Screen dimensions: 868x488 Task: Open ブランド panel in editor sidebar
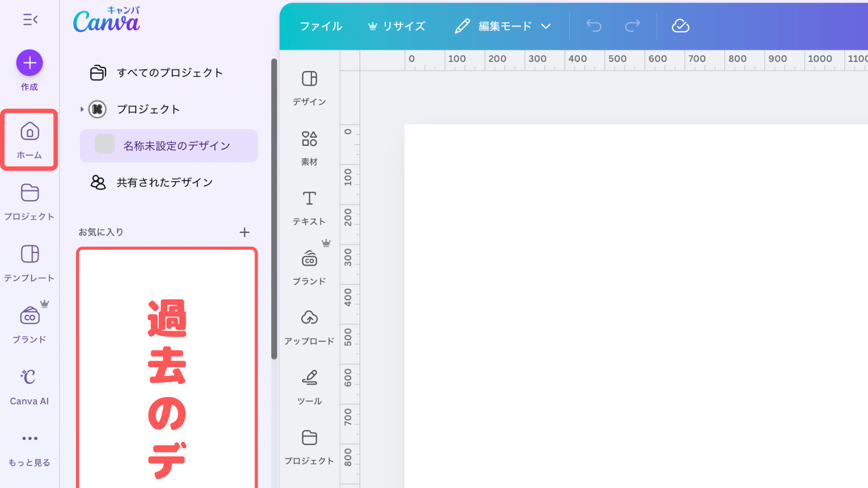310,268
